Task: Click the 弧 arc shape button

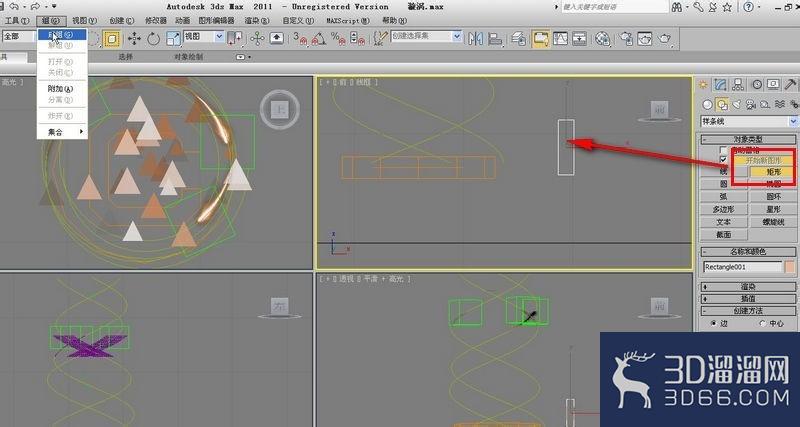Action: click(x=723, y=196)
